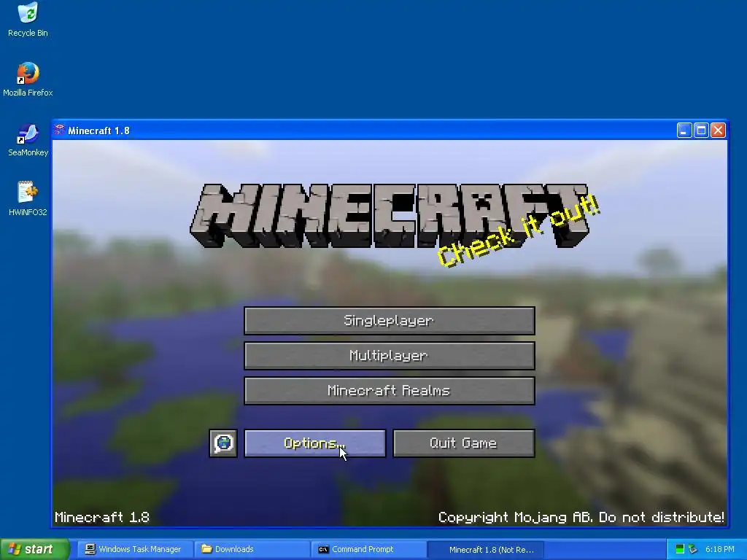Click the Minecraft window title bar icon

pyautogui.click(x=60, y=130)
